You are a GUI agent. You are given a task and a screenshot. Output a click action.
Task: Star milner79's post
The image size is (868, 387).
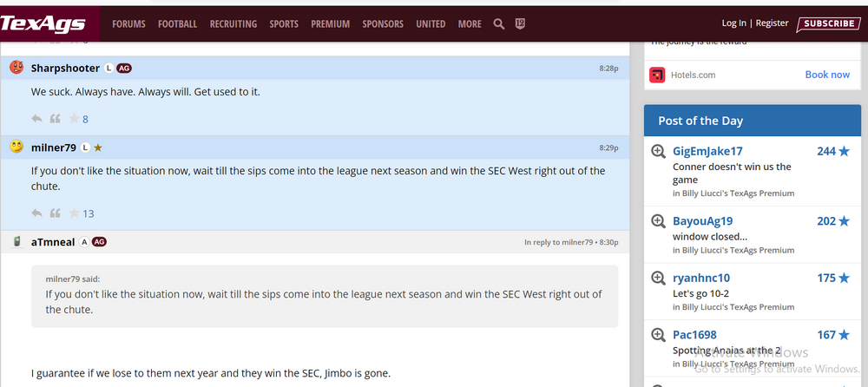point(75,213)
